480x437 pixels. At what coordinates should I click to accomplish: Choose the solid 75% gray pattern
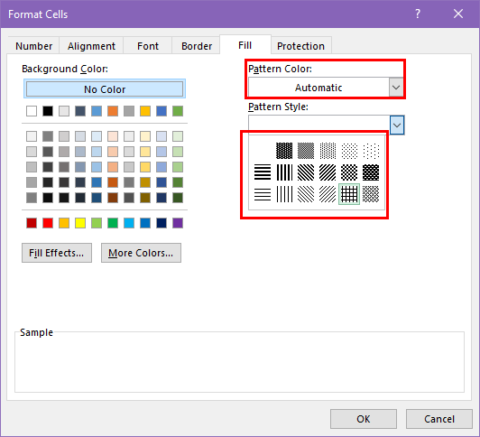click(x=284, y=150)
